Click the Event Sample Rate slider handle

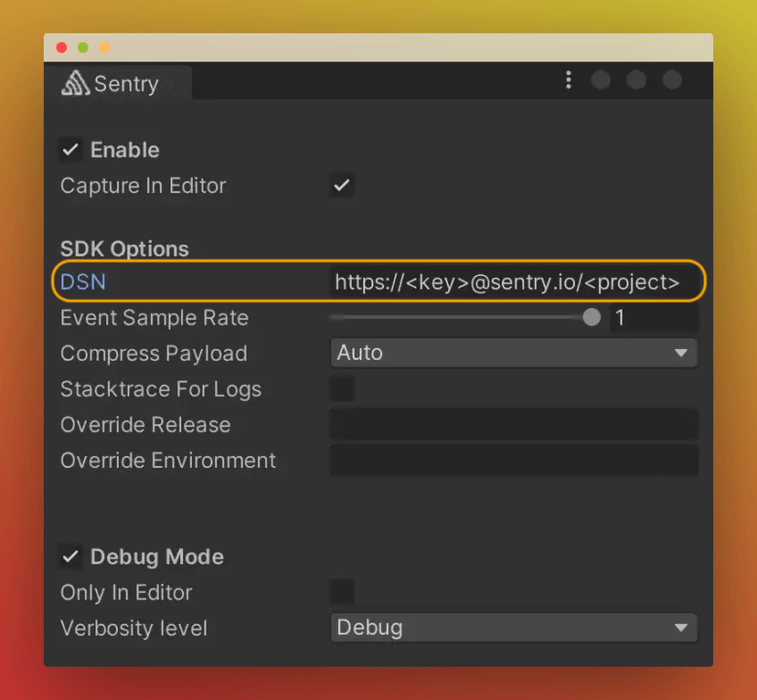(591, 317)
